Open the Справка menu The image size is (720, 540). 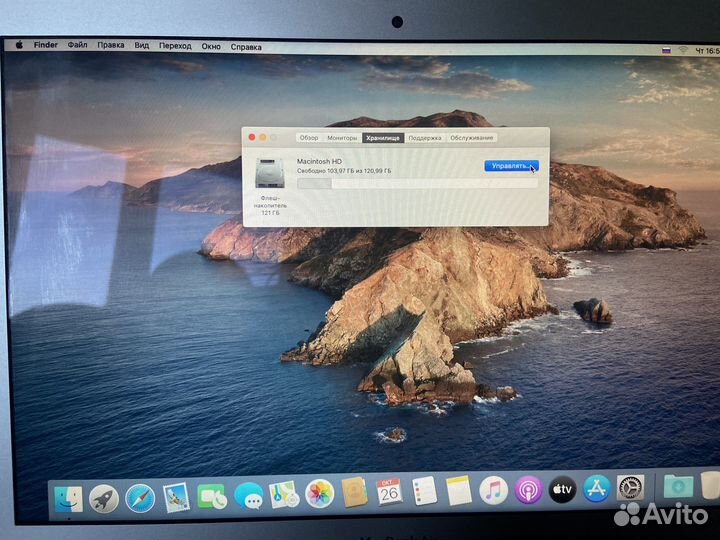click(x=246, y=47)
